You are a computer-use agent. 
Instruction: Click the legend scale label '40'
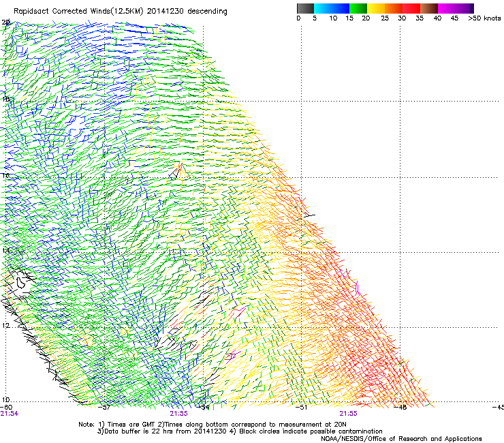click(x=437, y=18)
